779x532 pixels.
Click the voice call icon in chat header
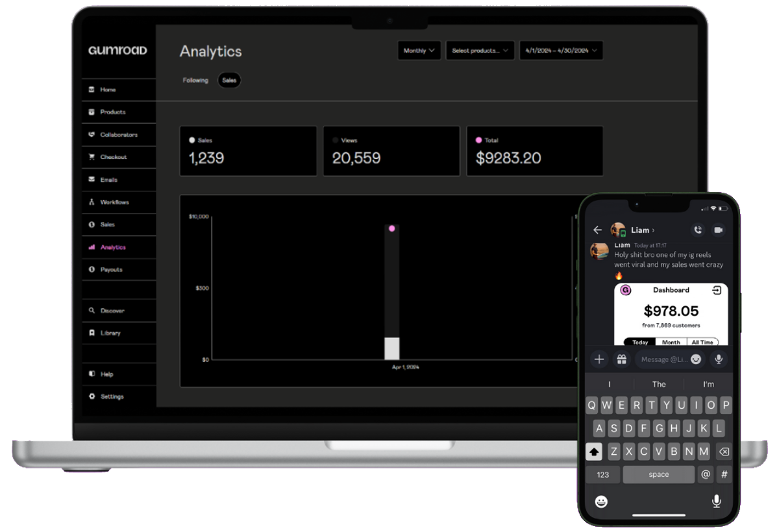click(x=698, y=230)
